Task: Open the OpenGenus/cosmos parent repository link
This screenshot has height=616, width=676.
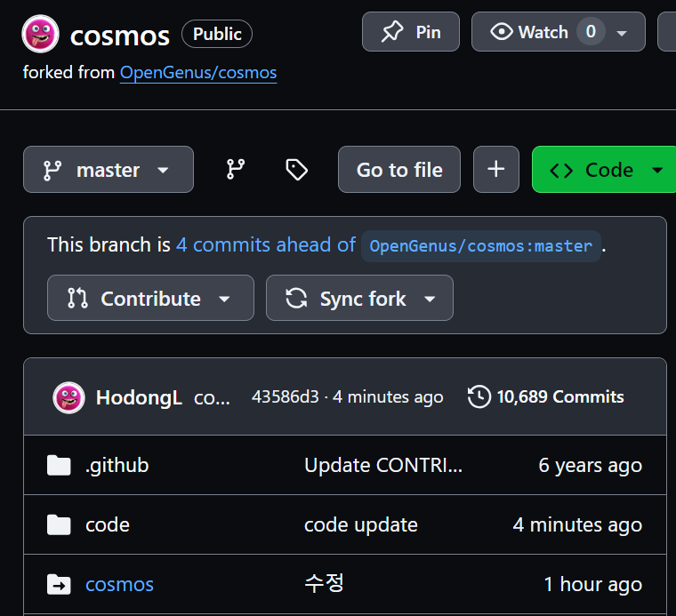Action: [198, 72]
